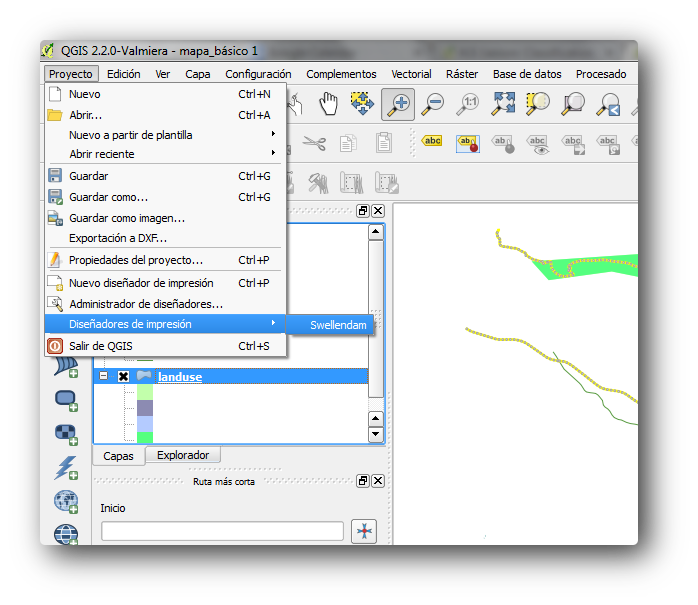
Task: Activate the Zoom In tool
Action: coord(398,105)
